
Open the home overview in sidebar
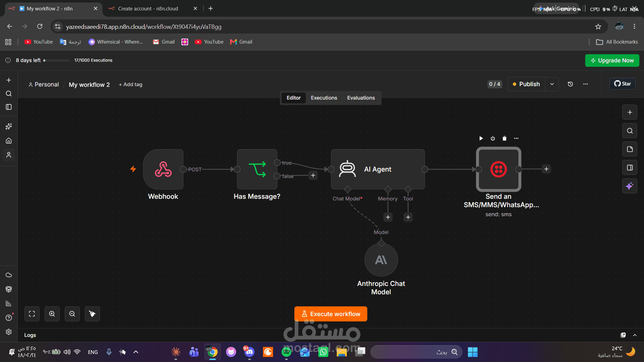point(9,141)
